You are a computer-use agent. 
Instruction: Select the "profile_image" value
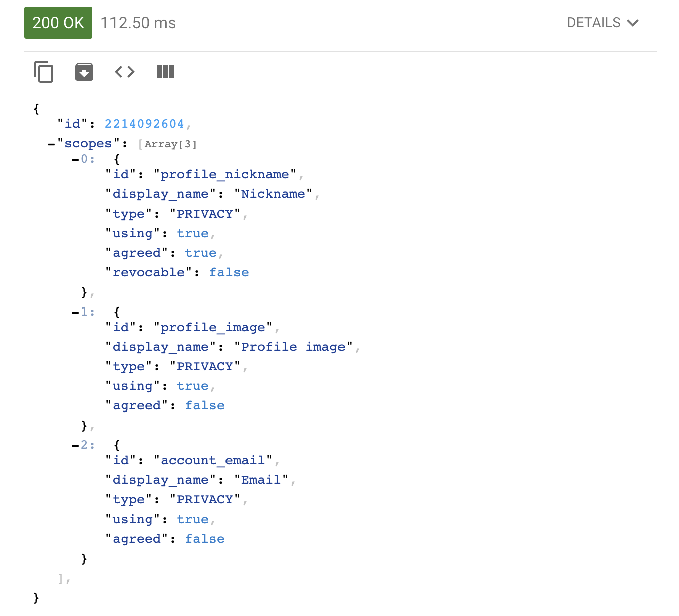(x=213, y=327)
